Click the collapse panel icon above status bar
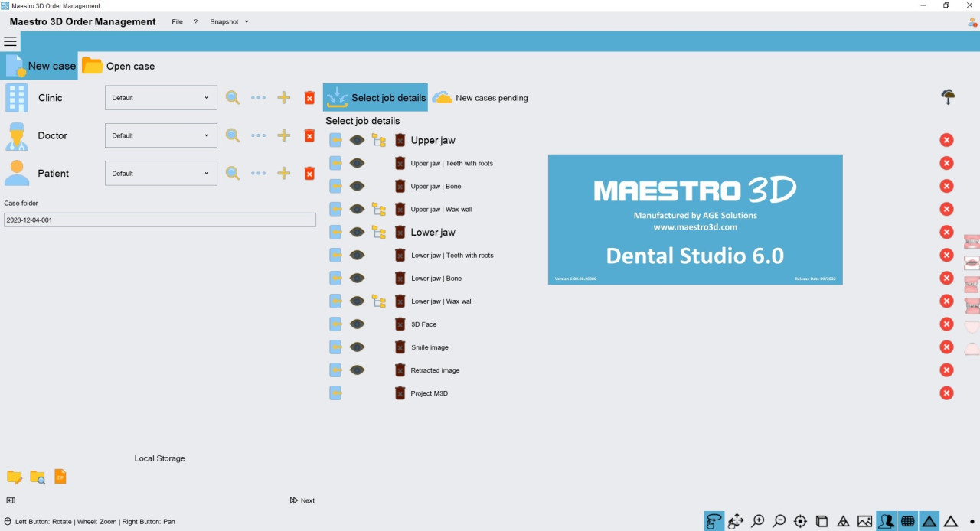This screenshot has height=531, width=980. tap(11, 500)
